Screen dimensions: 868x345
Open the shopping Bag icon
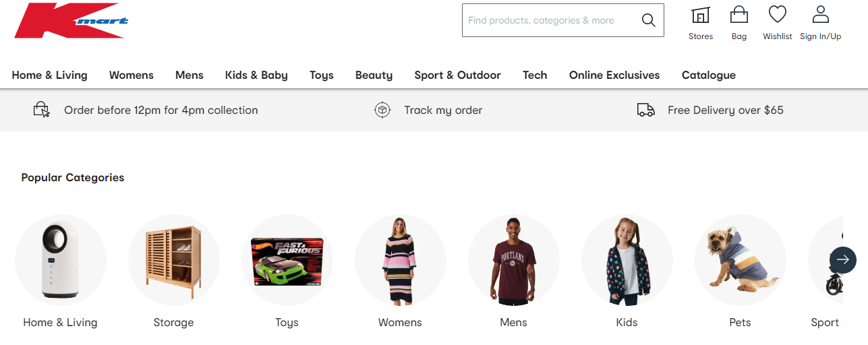(x=739, y=15)
